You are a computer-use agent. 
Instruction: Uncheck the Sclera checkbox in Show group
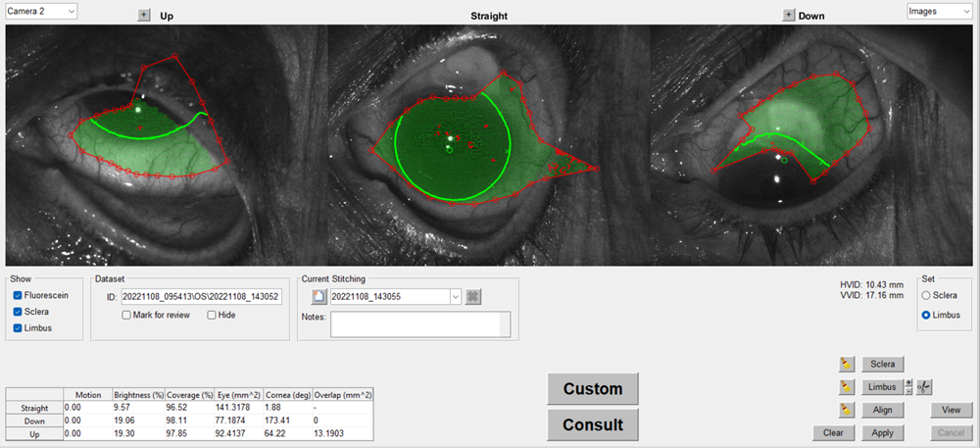18,312
